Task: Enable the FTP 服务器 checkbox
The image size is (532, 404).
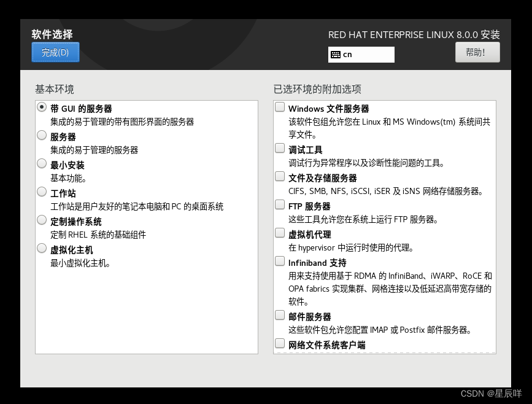Action: tap(280, 204)
